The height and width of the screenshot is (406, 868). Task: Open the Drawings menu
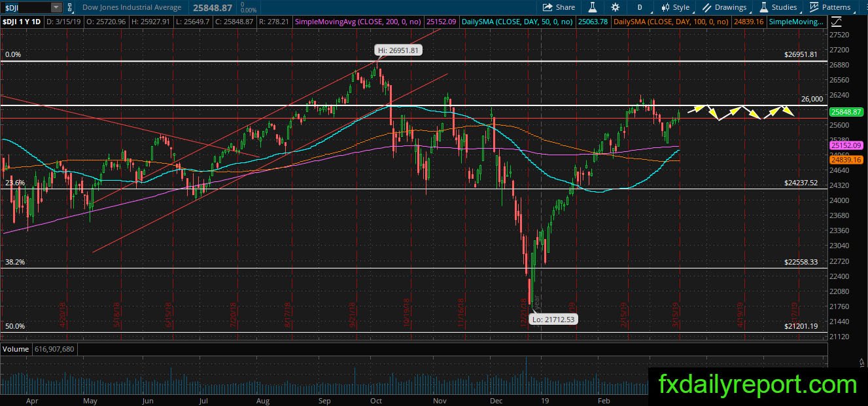click(x=725, y=7)
